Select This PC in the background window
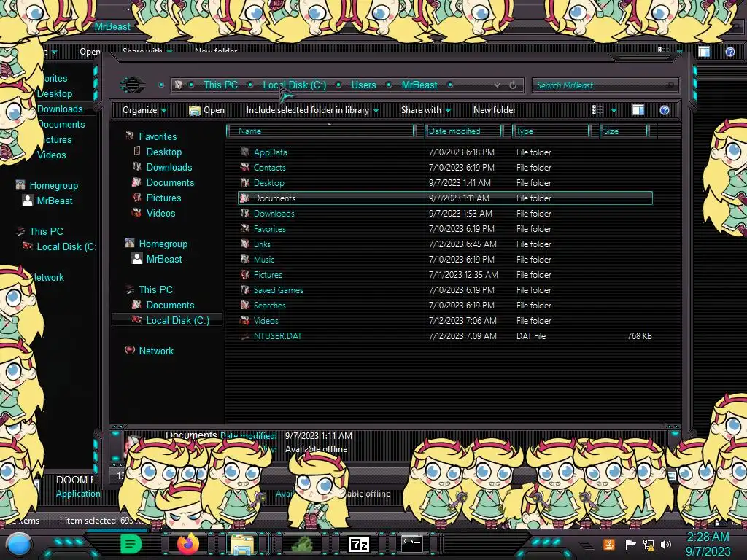Viewport: 747px width, 560px height. [x=46, y=231]
